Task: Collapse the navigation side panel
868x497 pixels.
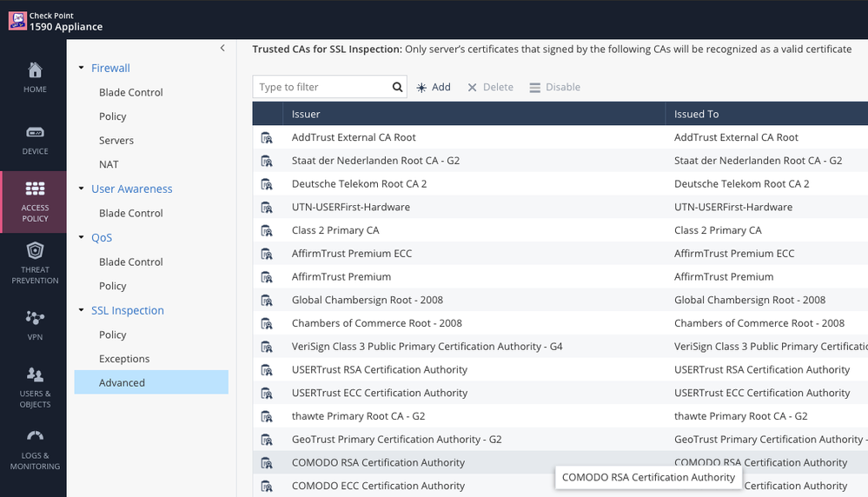Action: point(222,48)
